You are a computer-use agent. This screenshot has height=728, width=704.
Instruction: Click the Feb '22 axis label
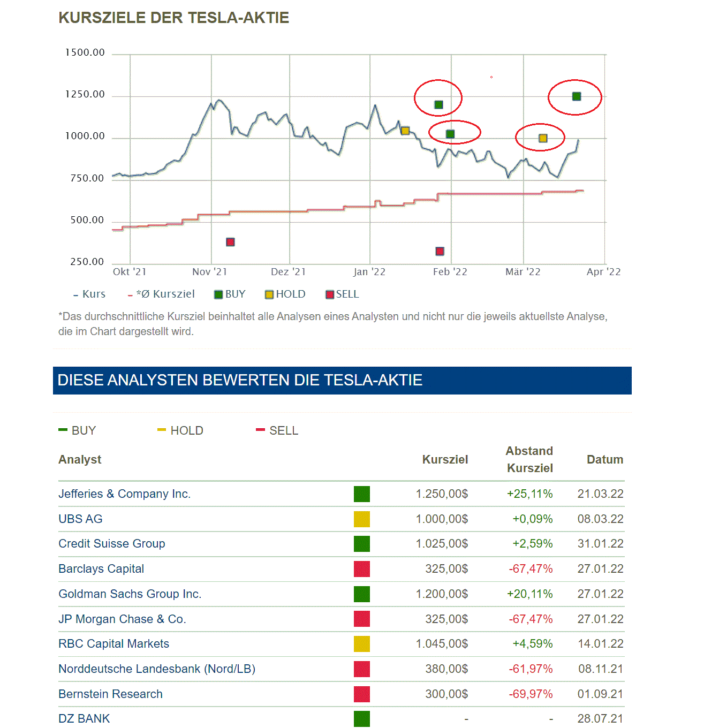(x=450, y=271)
